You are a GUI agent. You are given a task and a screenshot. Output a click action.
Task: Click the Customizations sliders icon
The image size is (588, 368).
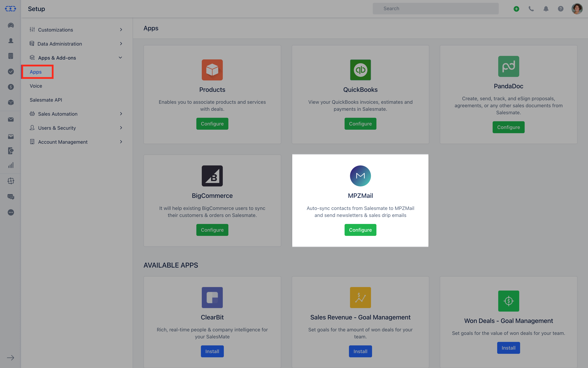(32, 29)
